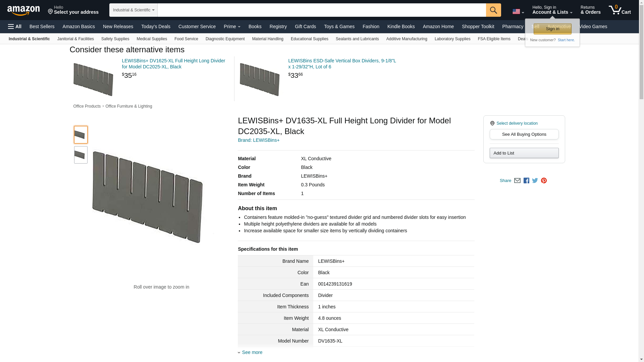Open the shopping cart
Viewport: 644px width, 362px height.
tap(620, 10)
